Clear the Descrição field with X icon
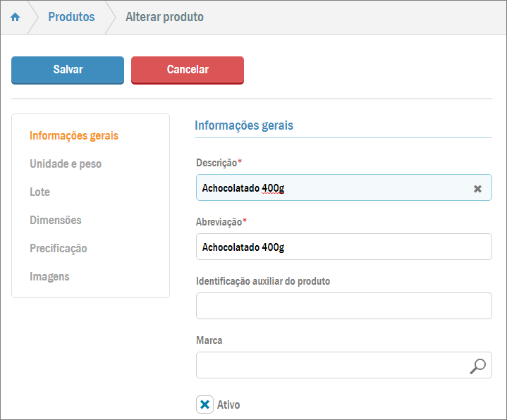The width and height of the screenshot is (507, 420). coord(477,189)
